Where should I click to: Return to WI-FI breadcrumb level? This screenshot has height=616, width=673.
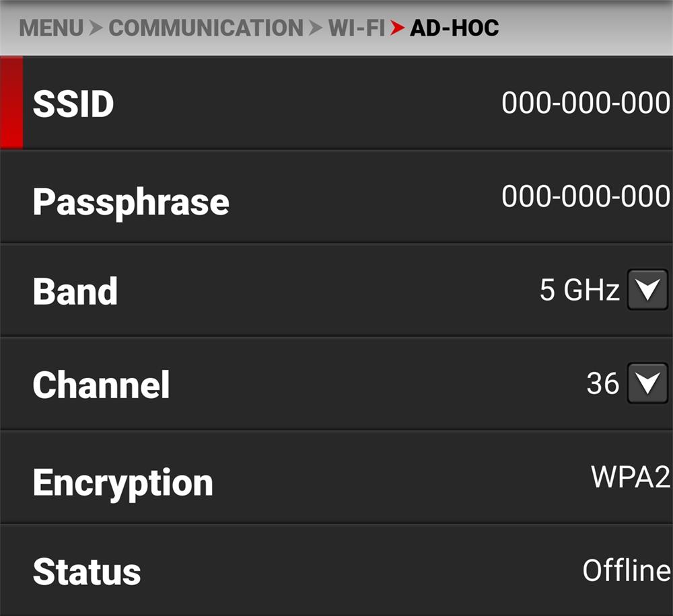[x=356, y=28]
